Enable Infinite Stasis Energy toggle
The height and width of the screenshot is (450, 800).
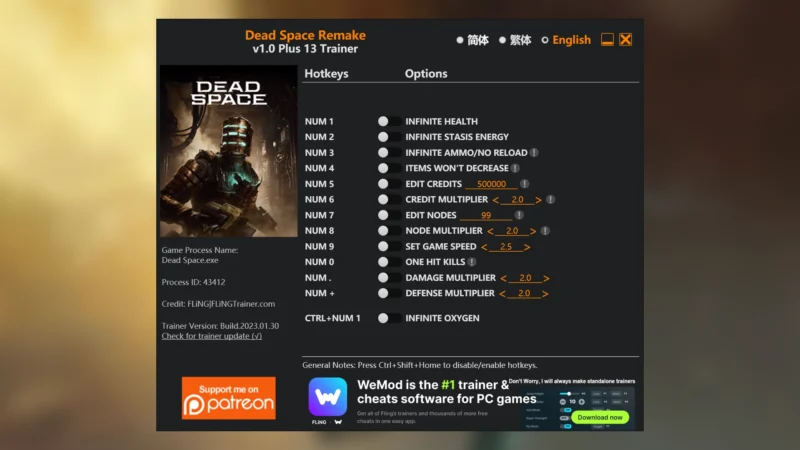tap(389, 137)
